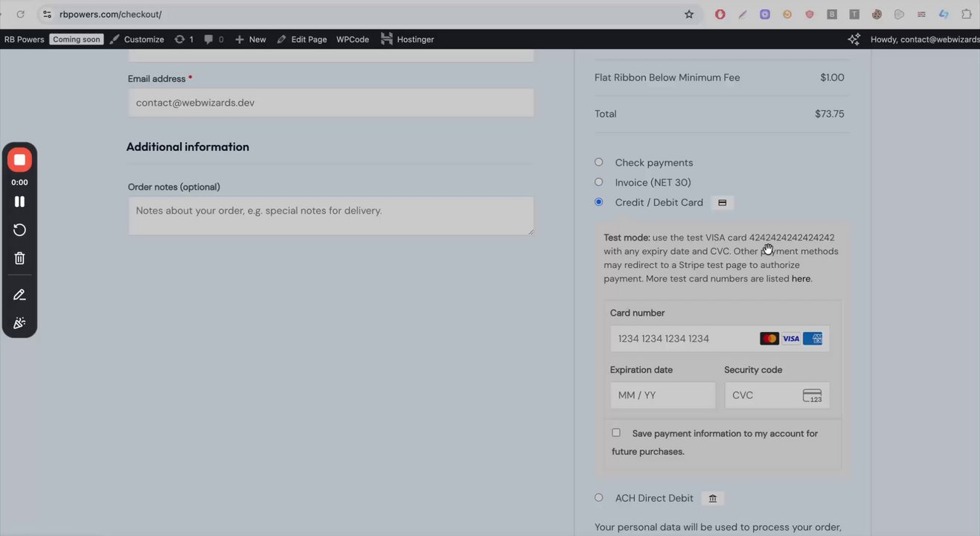Focus the Card number field

(x=720, y=339)
